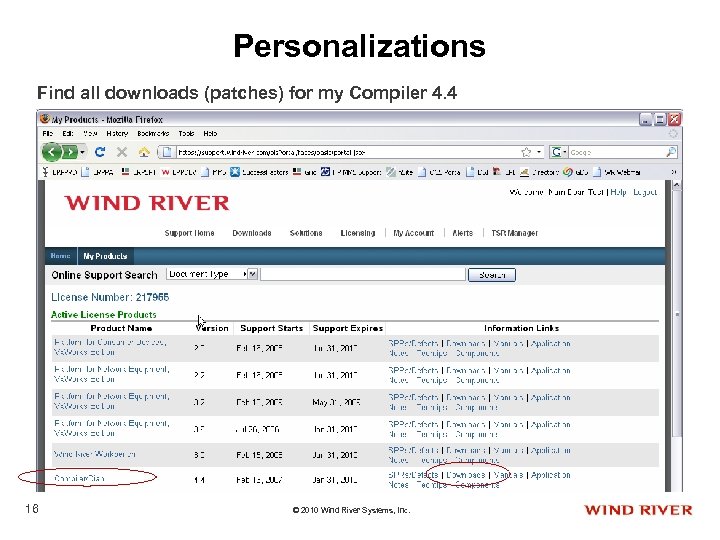The image size is (720, 540).
Task: Show more bookmarks with the chevron
Action: (674, 172)
